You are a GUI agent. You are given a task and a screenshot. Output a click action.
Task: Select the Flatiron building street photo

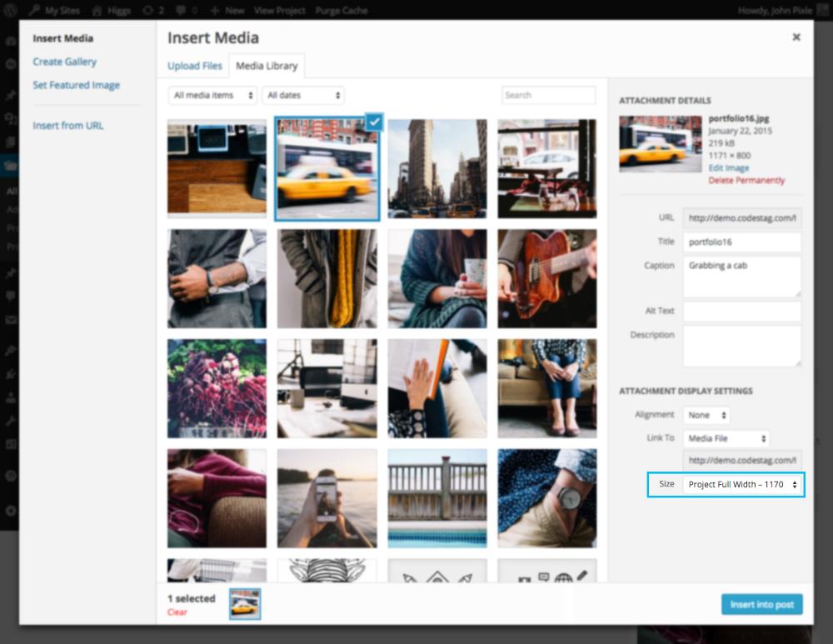(437, 168)
